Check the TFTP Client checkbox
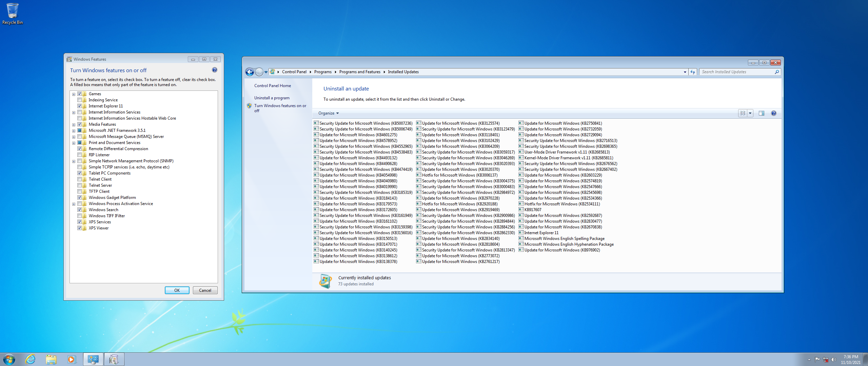This screenshot has height=366, width=868. point(80,191)
